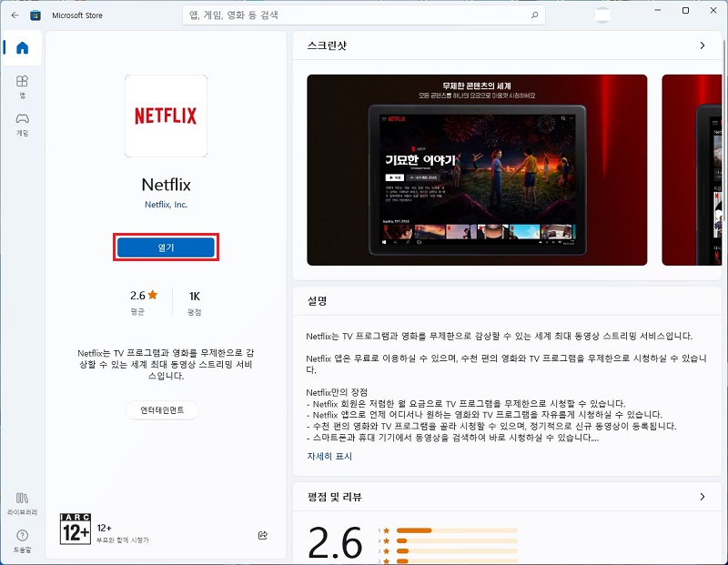The height and width of the screenshot is (565, 728).
Task: Open the first Netflix screenshot thumbnail
Action: pyautogui.click(x=477, y=170)
